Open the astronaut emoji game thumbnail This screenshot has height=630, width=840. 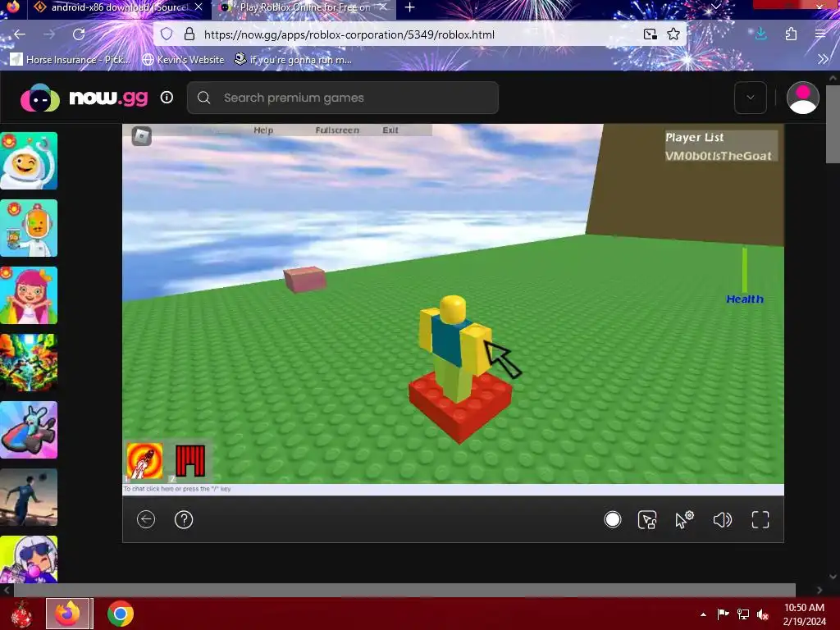29,161
